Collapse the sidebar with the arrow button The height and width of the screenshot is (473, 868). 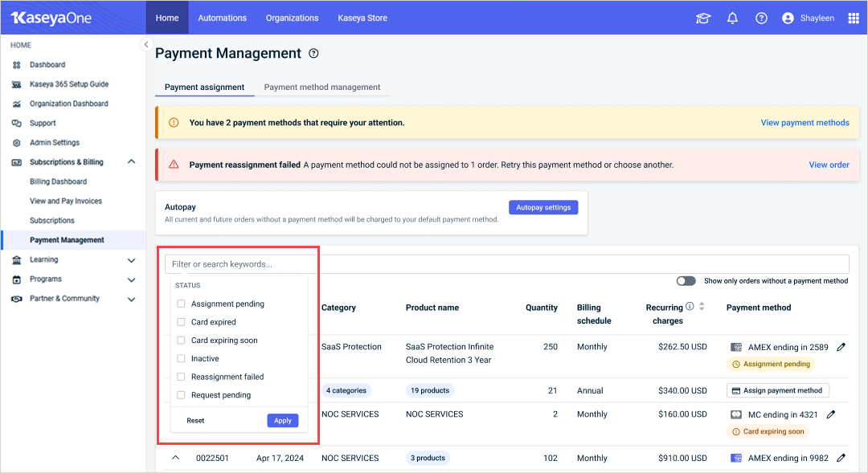point(146,44)
